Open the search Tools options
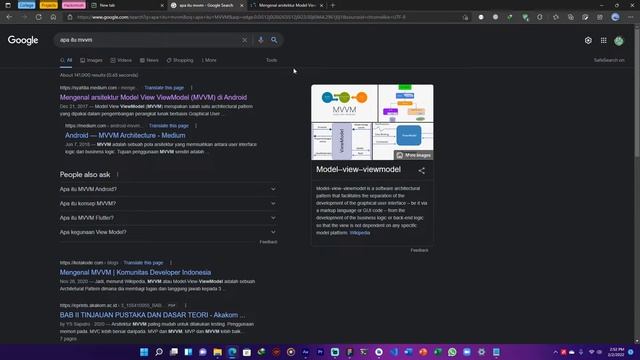Screen dimensions: 640x360 click(271, 60)
